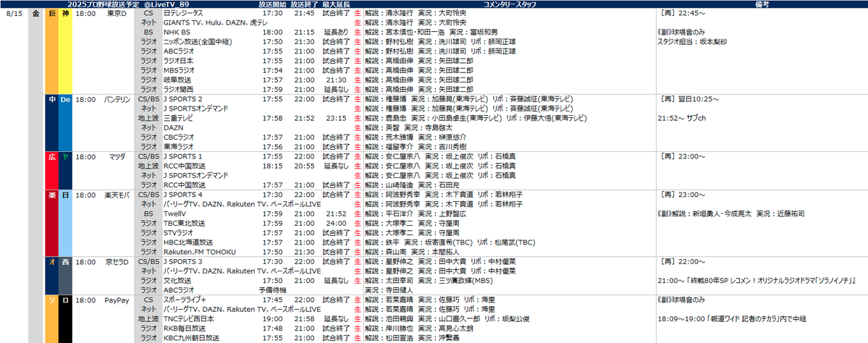Image resolution: width=868 pixels, height=343 pixels.
Task: Click max extension '23:15' in 三重テレビ row
Action: coord(337,118)
